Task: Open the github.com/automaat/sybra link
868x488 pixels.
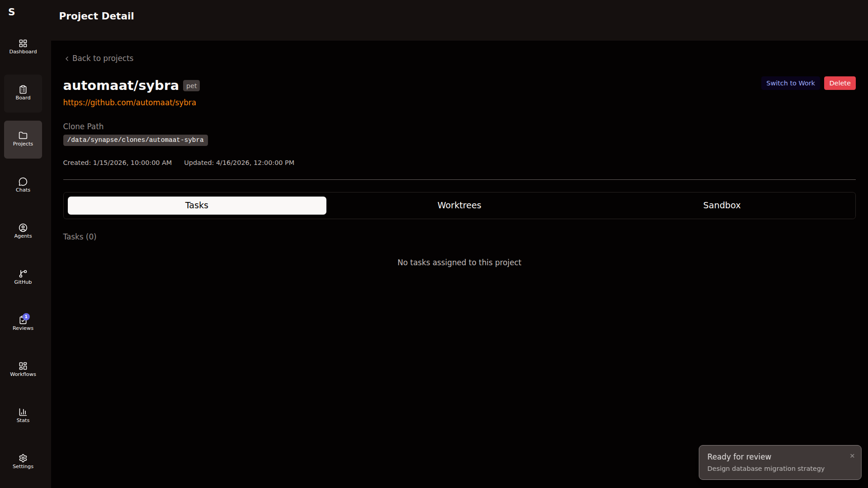Action: 129,103
